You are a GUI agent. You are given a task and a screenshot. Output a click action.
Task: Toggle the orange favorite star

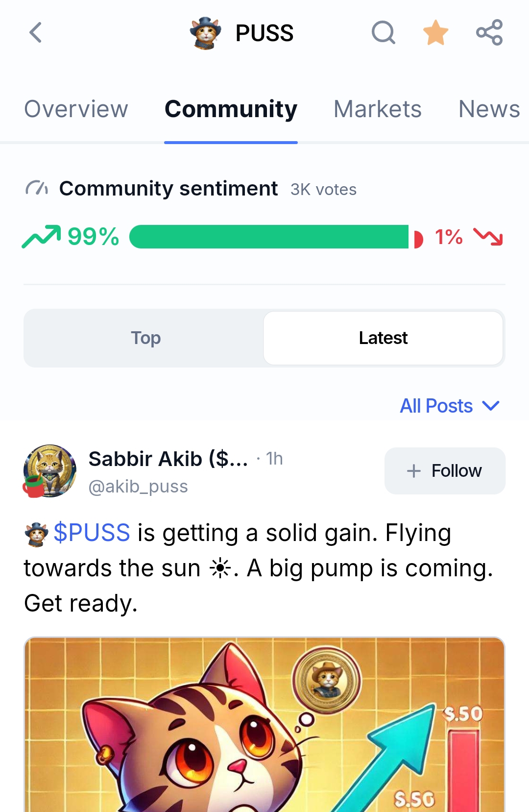pyautogui.click(x=435, y=33)
